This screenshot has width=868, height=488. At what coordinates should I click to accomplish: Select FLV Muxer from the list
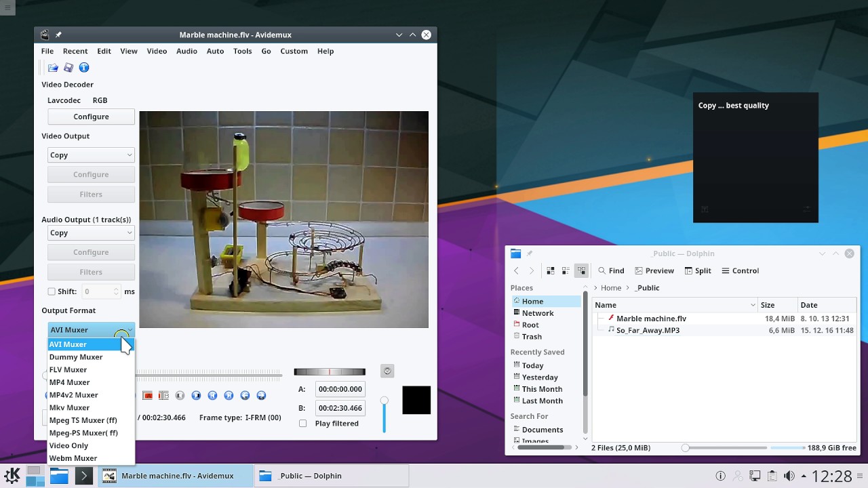[91, 370]
